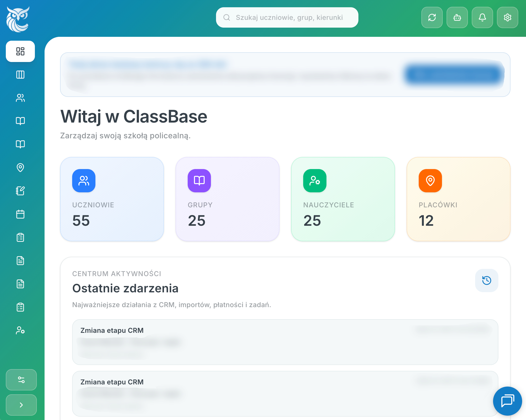Viewport: 526px width, 420px height.
Task: Open the Uczniowie card showing 55
Action: coord(112,199)
